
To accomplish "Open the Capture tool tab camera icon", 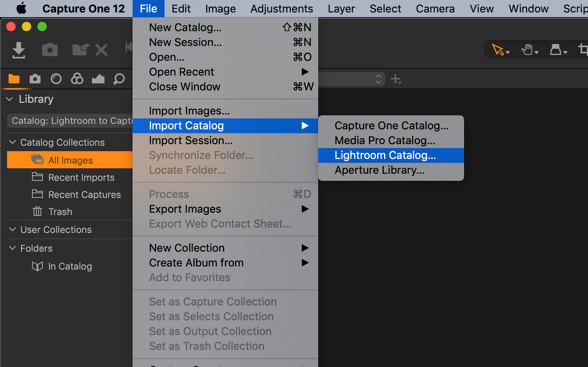I will [35, 79].
